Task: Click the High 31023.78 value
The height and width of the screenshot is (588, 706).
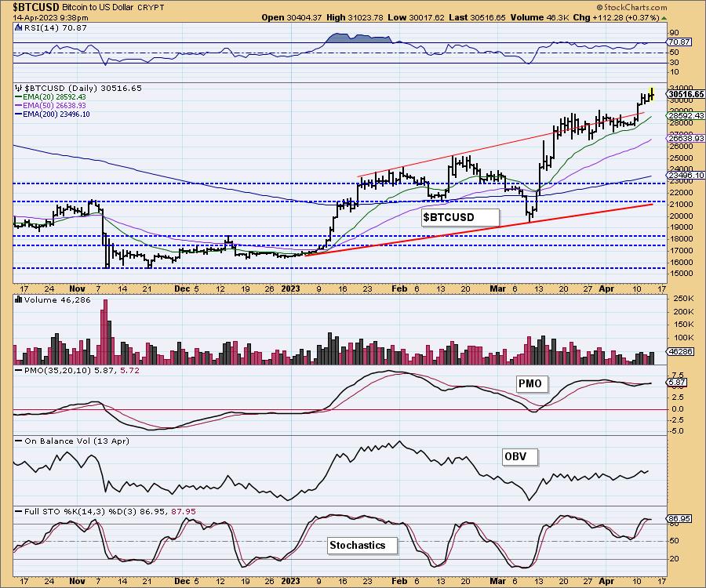Action: 355,17
